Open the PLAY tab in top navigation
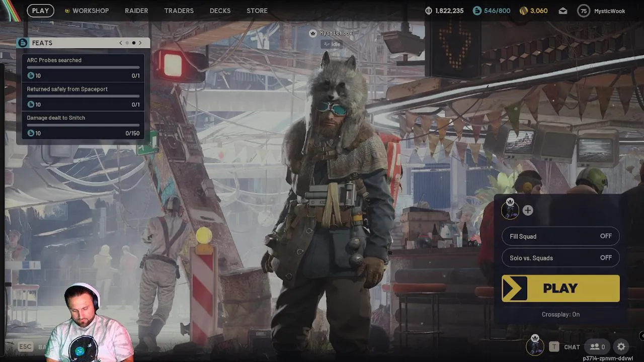The width and height of the screenshot is (644, 362). point(40,11)
